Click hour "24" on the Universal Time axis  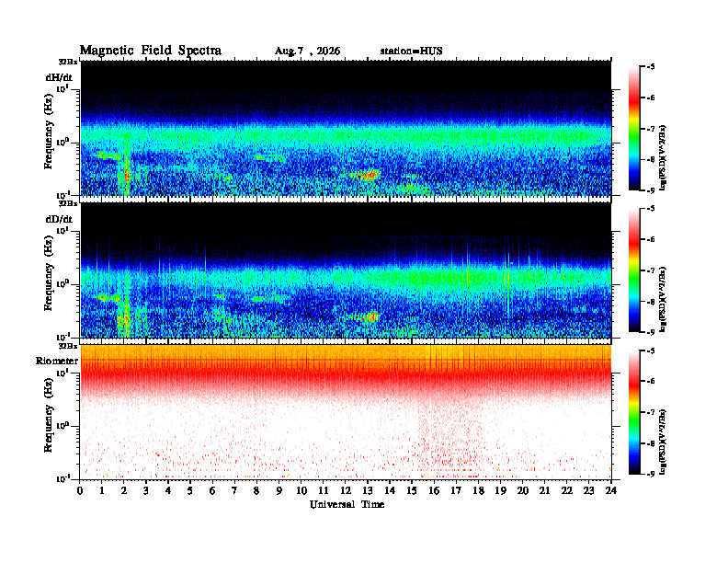(x=611, y=490)
